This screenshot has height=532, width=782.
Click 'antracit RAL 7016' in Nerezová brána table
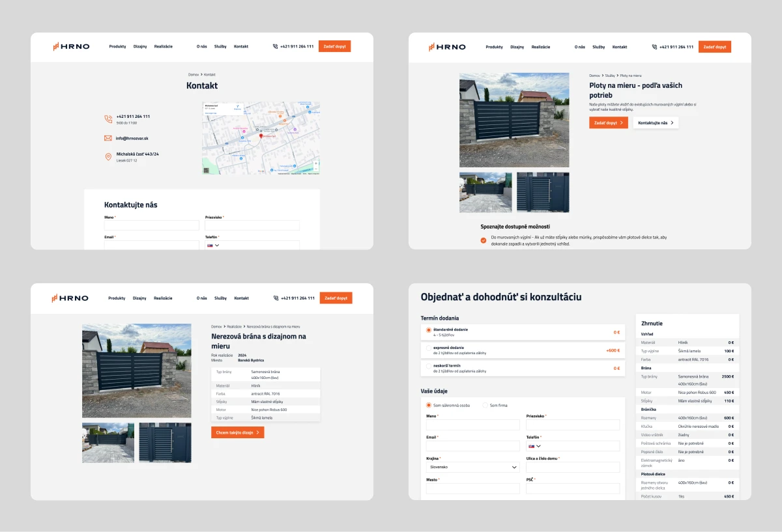click(x=265, y=393)
